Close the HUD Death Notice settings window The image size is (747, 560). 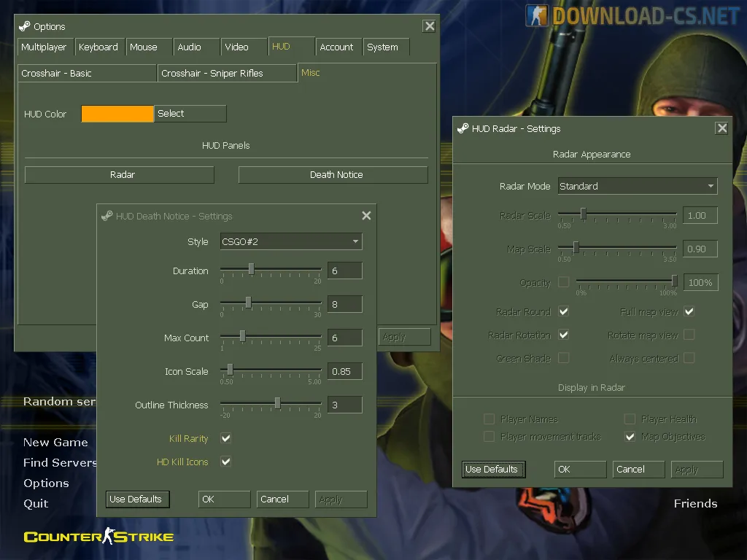[366, 216]
